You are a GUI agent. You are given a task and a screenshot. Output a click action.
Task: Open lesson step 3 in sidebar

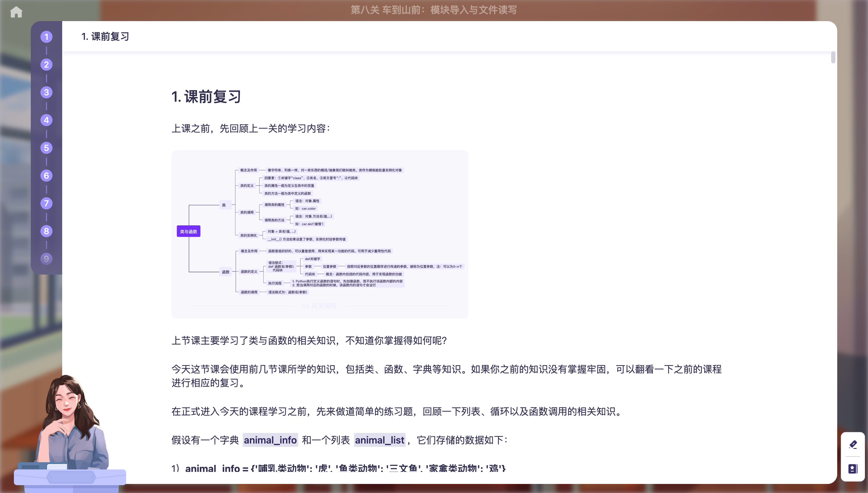pyautogui.click(x=46, y=92)
